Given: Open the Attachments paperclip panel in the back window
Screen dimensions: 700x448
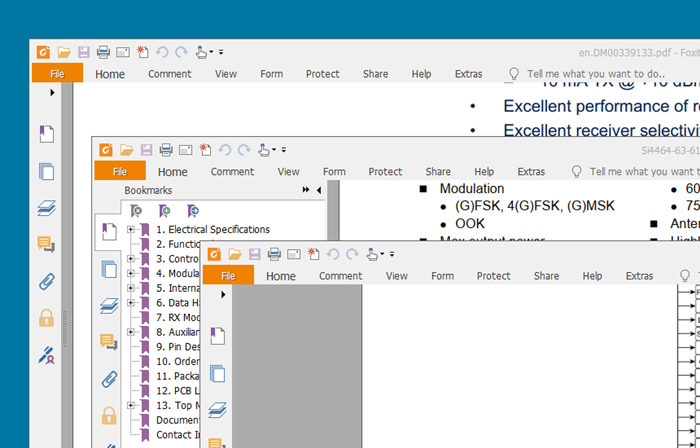Looking at the screenshot, I should tap(46, 281).
